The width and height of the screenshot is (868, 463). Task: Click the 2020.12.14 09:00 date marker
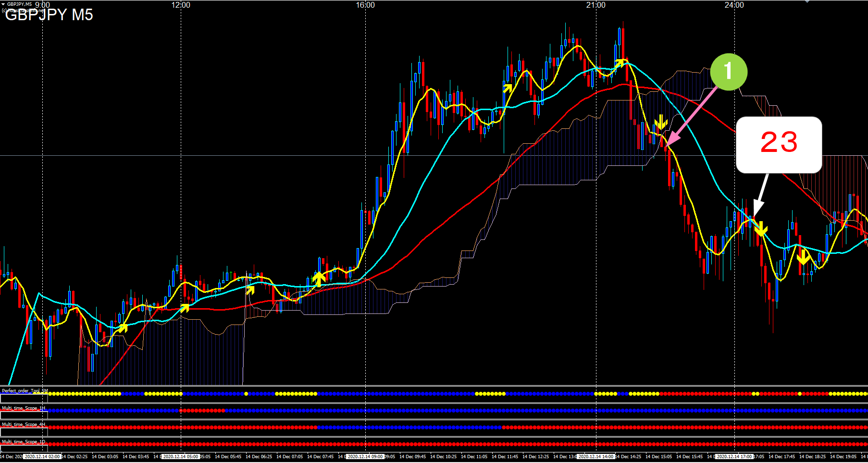[x=365, y=457]
